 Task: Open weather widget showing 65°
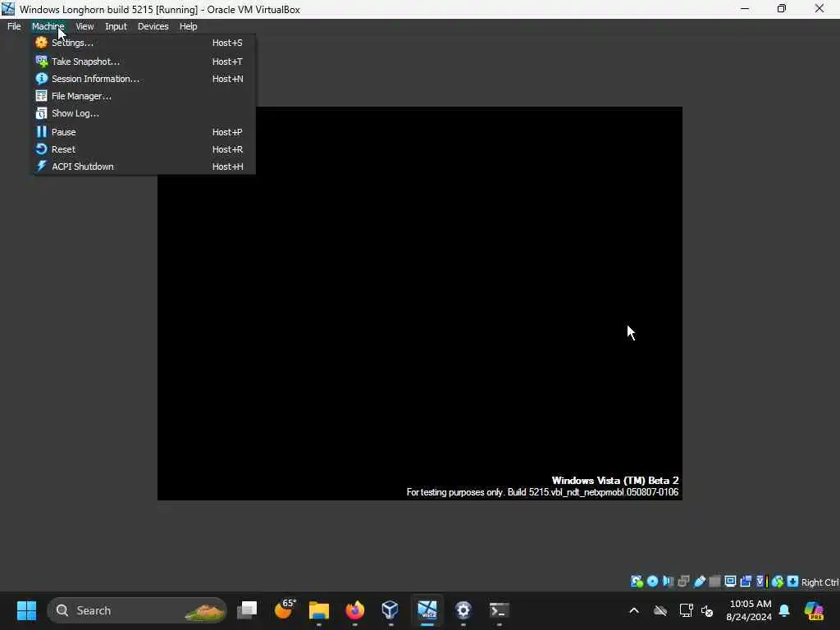coord(284,610)
